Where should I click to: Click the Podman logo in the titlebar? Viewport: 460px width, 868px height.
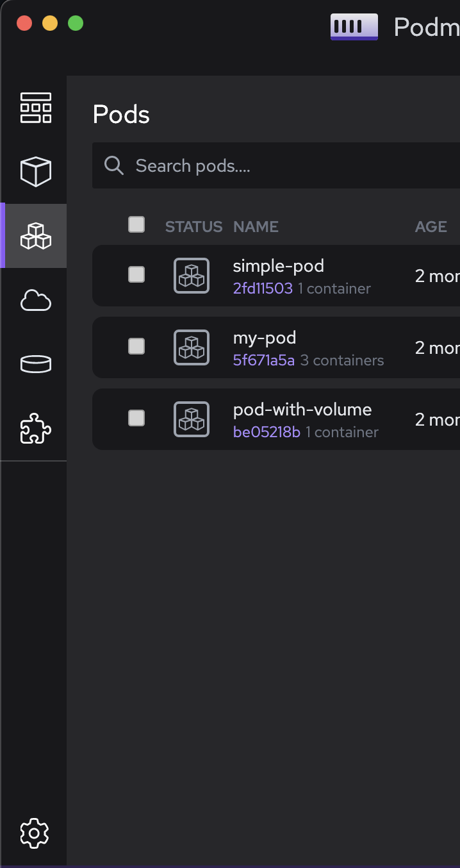coord(354,27)
